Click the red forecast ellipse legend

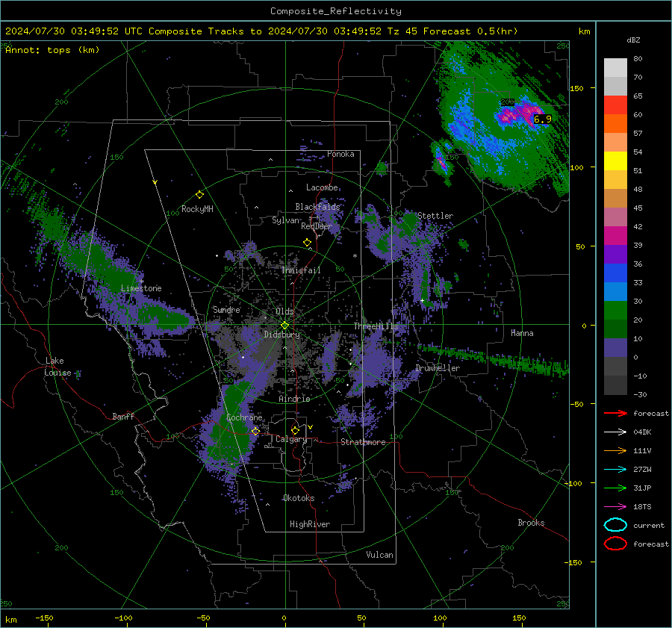pyautogui.click(x=615, y=544)
